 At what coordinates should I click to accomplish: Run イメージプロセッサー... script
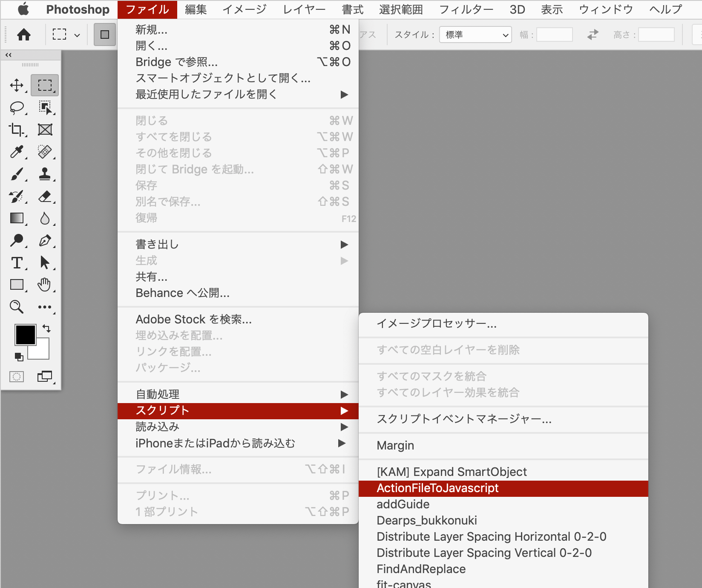point(503,323)
